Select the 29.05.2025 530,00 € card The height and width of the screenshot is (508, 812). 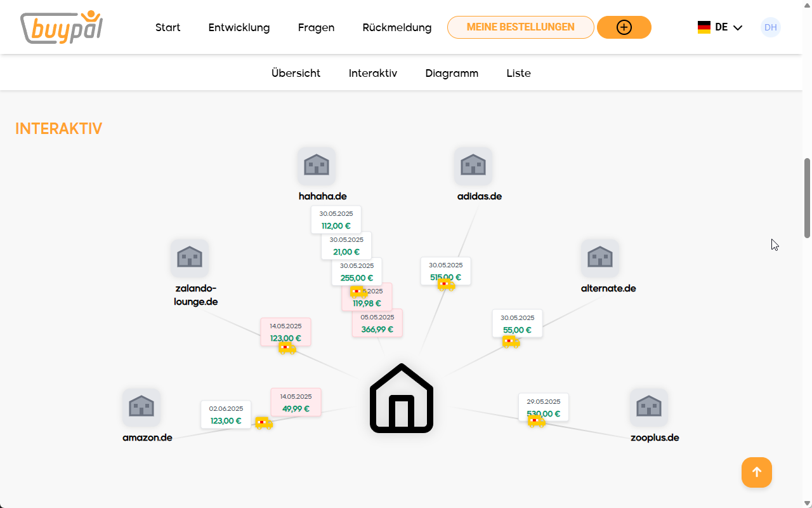click(x=544, y=408)
